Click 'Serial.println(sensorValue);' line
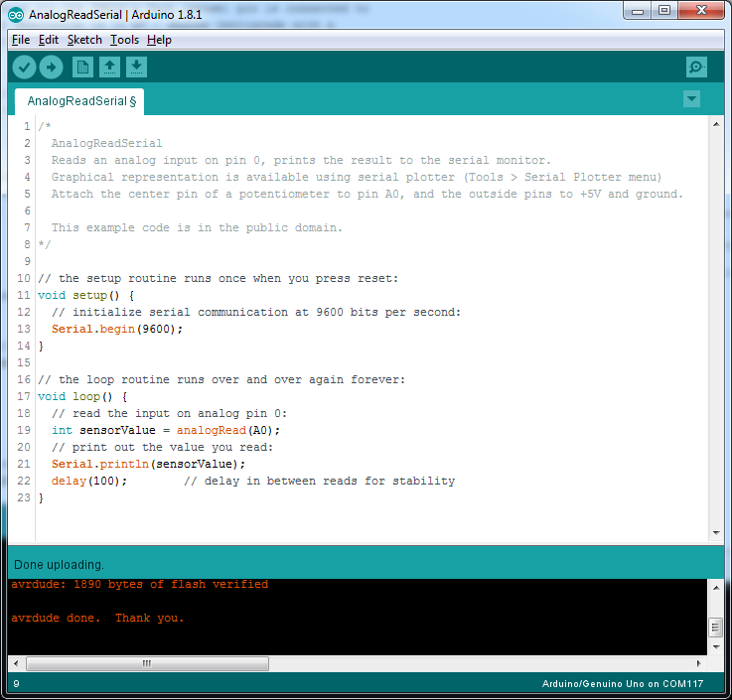 (x=148, y=464)
